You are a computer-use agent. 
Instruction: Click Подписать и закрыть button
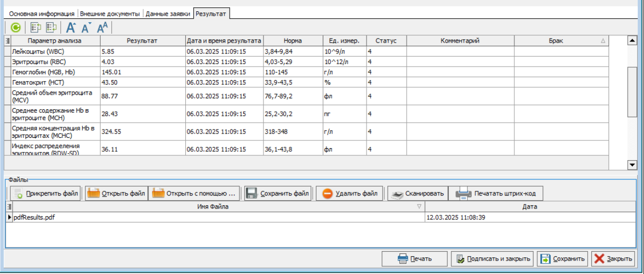[492, 258]
